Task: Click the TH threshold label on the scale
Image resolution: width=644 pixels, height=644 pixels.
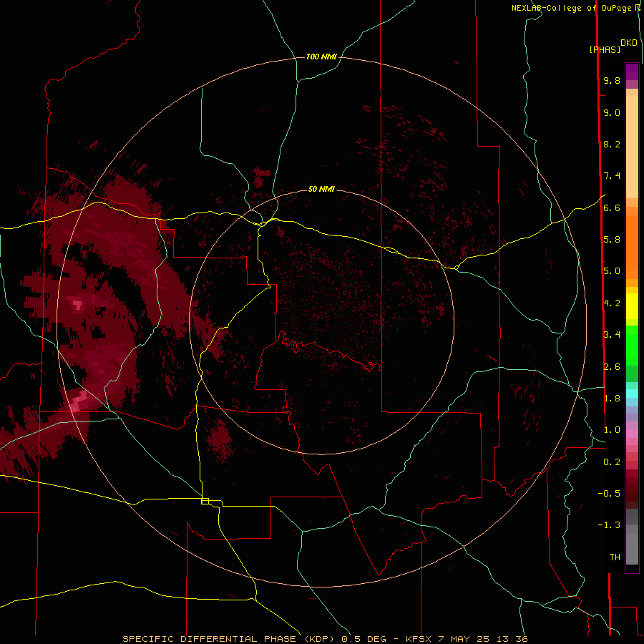Action: pyautogui.click(x=615, y=557)
